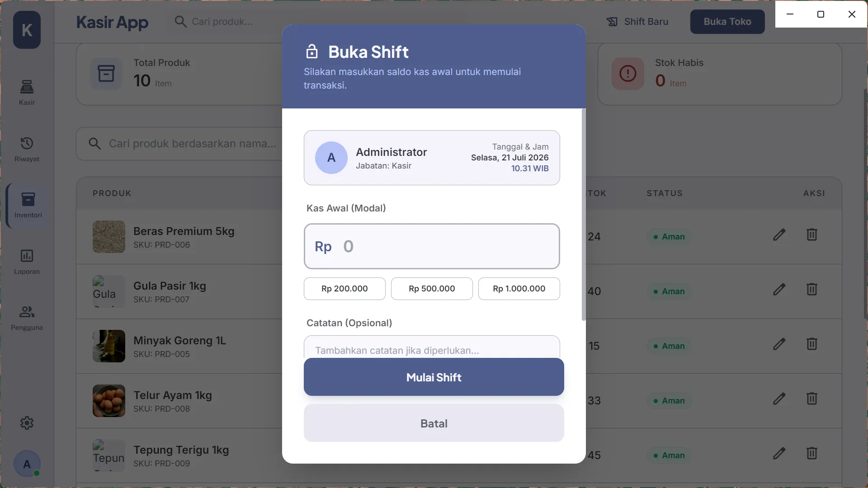Choose the Rp 500.000 preset amount
The image size is (868, 488).
click(432, 289)
